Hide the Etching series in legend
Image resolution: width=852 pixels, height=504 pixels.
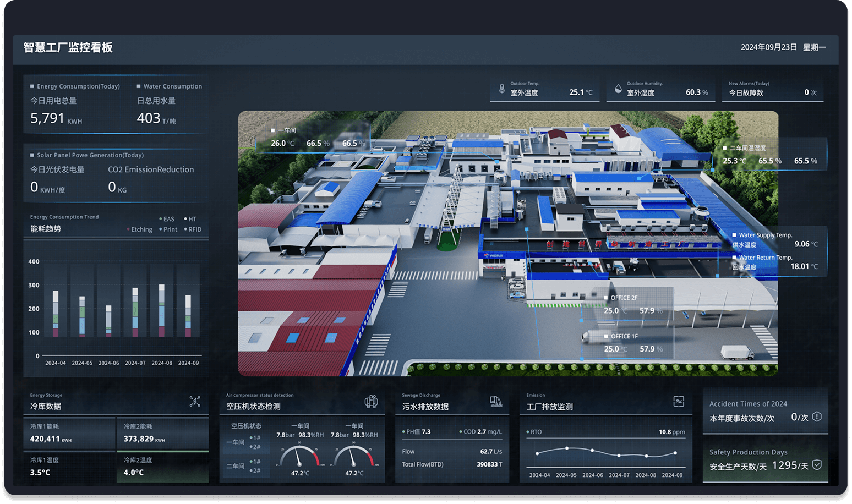pyautogui.click(x=140, y=229)
